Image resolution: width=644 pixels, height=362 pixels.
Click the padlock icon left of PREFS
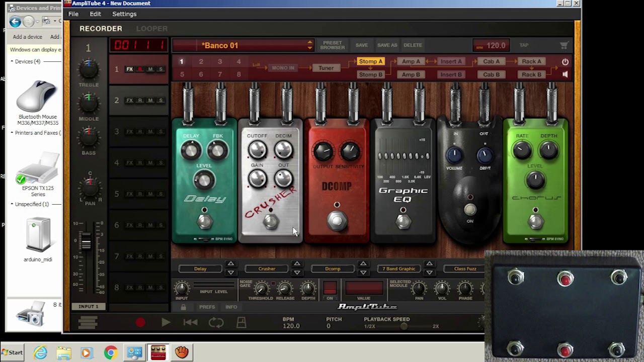click(183, 307)
